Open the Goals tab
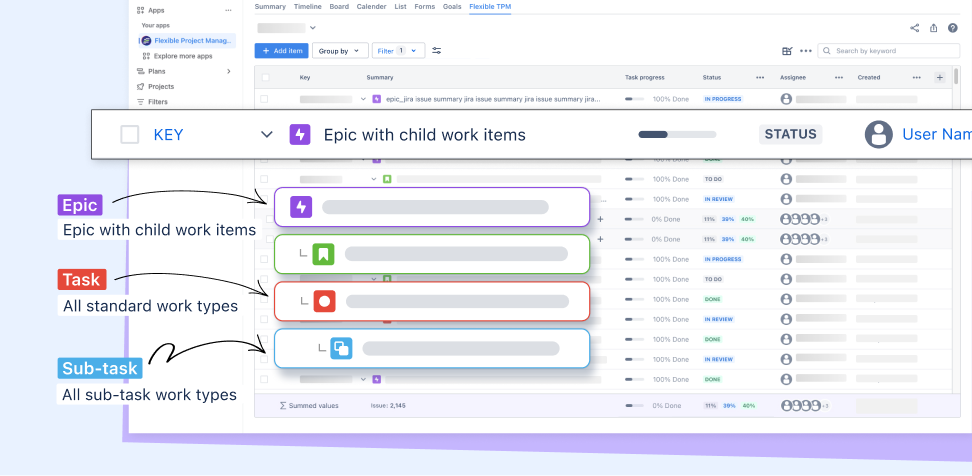Screen dimensions: 972x476 [x=452, y=6]
